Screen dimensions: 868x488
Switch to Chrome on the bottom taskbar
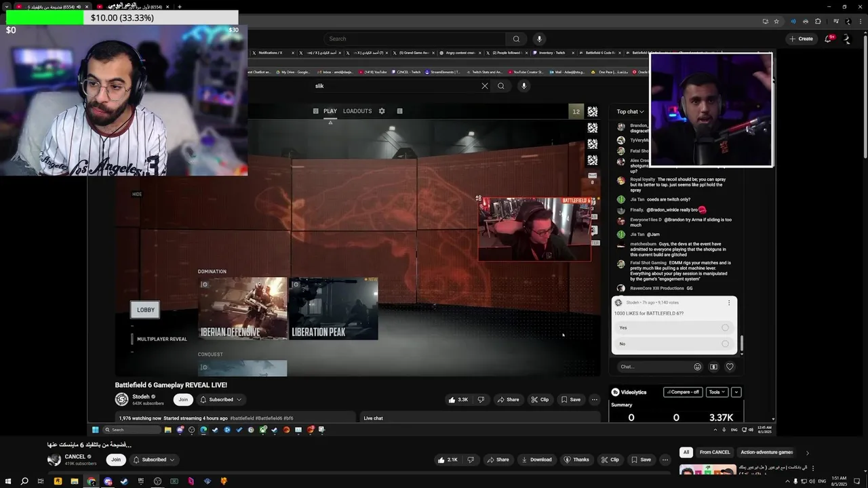pos(91,481)
